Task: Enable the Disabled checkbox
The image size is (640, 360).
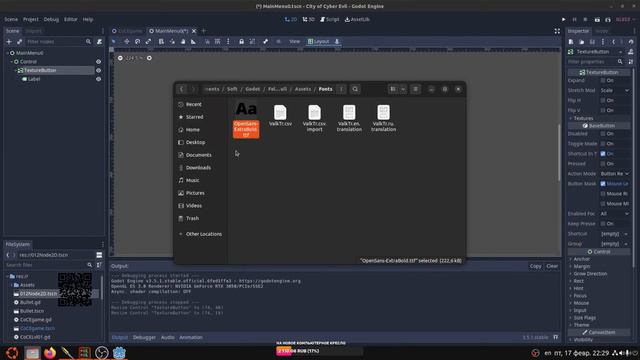Action: pos(603,133)
